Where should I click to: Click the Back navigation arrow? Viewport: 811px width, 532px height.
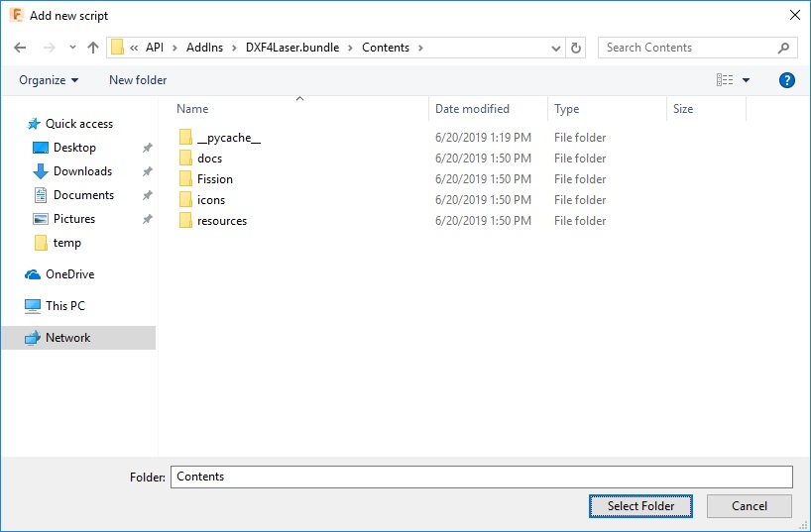tap(22, 48)
